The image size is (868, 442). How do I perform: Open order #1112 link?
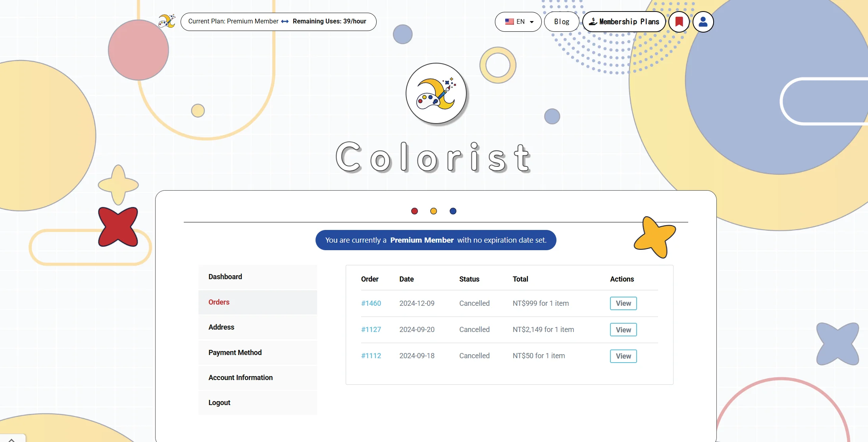tap(371, 356)
